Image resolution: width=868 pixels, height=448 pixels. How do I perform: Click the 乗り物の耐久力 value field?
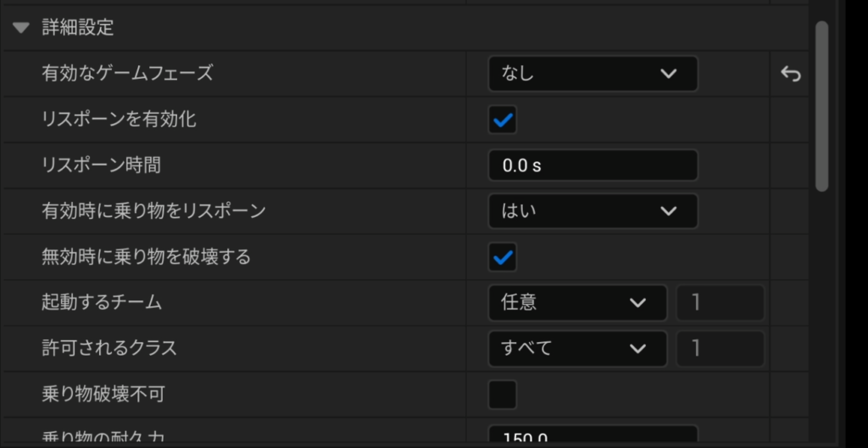[x=593, y=438]
